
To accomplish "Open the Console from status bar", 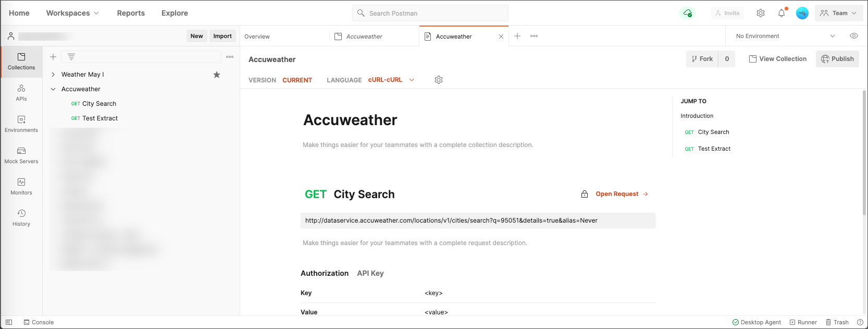I will (39, 322).
